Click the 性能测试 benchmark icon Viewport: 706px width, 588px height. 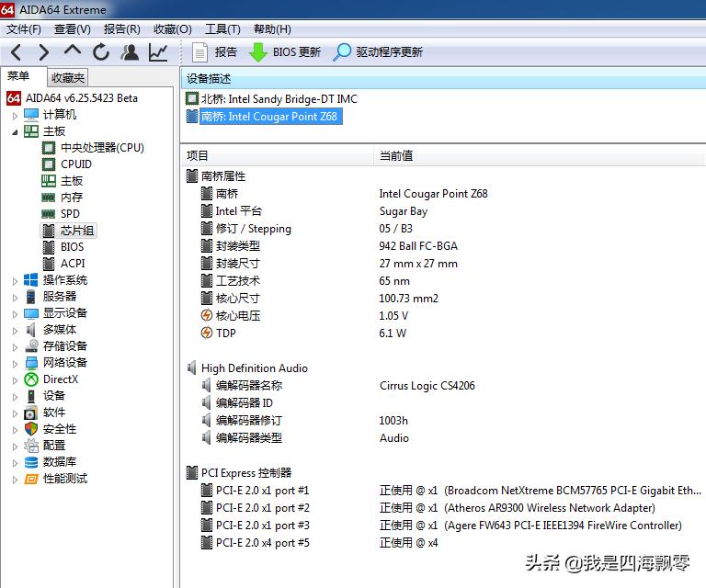(31, 479)
